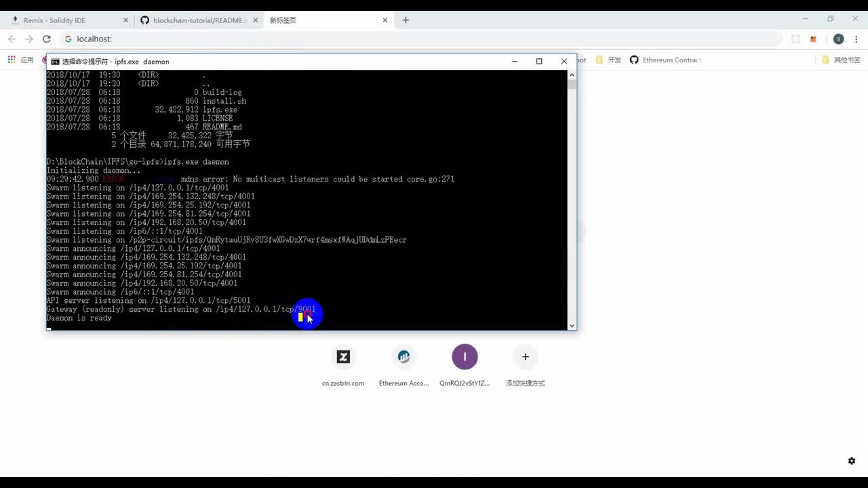868x488 pixels.
Task: Click the 'Initializing daemon...' console line
Action: 94,171
